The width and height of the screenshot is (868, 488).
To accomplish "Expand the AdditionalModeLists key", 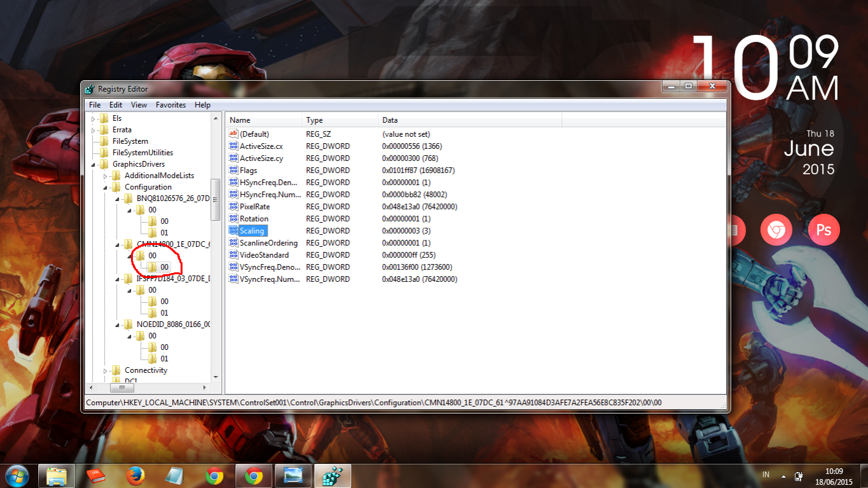I will pyautogui.click(x=106, y=176).
